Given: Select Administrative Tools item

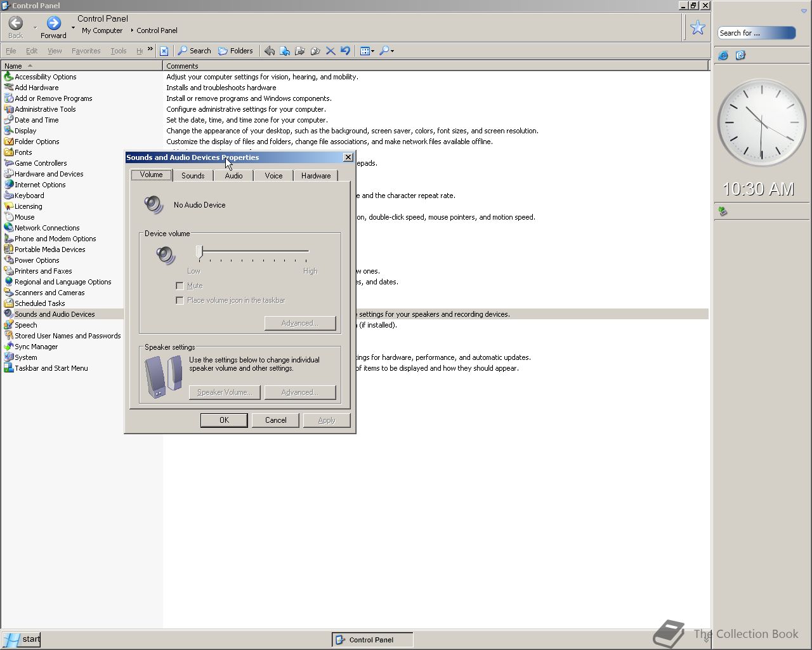Looking at the screenshot, I should 40,109.
